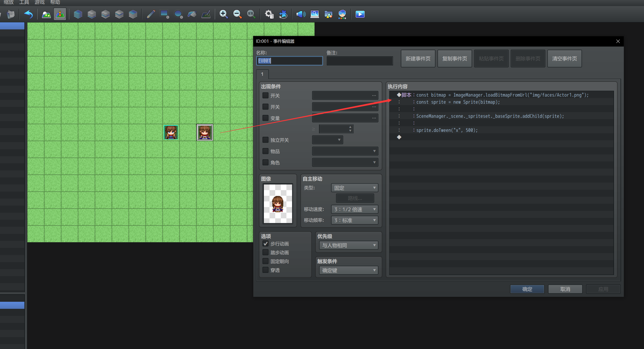Start Playtest with the play icon
Screen dimensions: 644x349
(360, 14)
